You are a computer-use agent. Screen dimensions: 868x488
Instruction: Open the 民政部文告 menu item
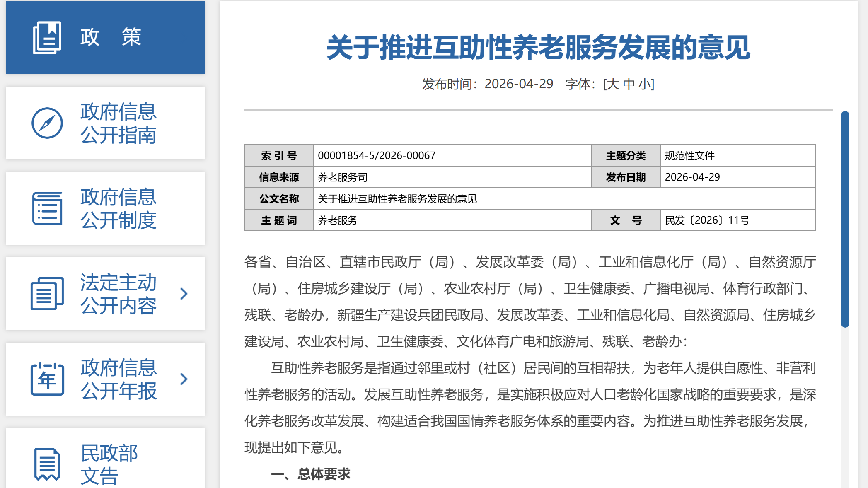pyautogui.click(x=105, y=458)
